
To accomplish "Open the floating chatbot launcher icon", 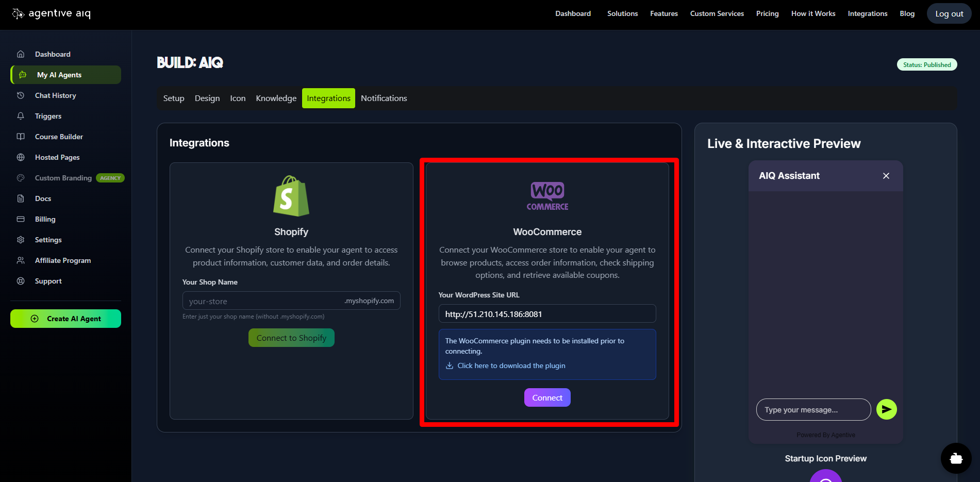I will pos(956,458).
